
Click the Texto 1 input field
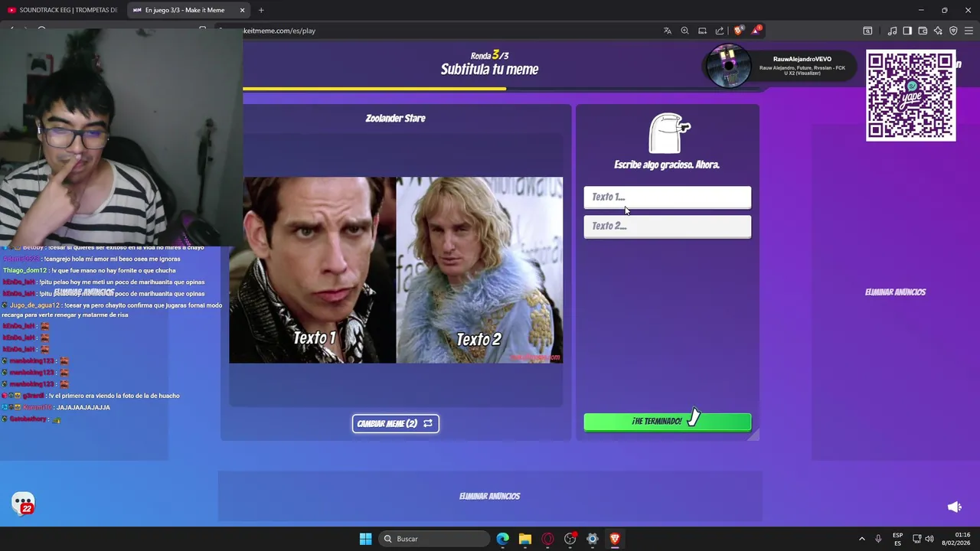pyautogui.click(x=668, y=197)
